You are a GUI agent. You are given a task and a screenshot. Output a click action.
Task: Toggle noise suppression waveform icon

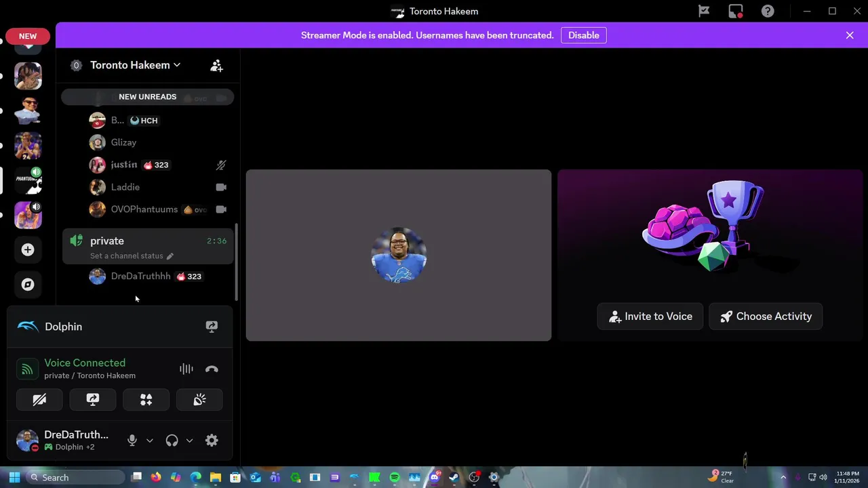[186, 369]
